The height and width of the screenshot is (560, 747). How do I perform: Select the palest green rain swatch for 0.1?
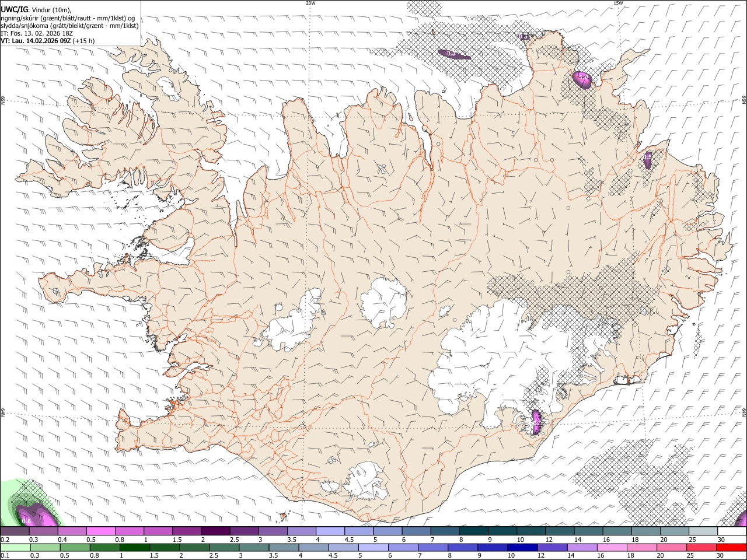click(x=15, y=547)
